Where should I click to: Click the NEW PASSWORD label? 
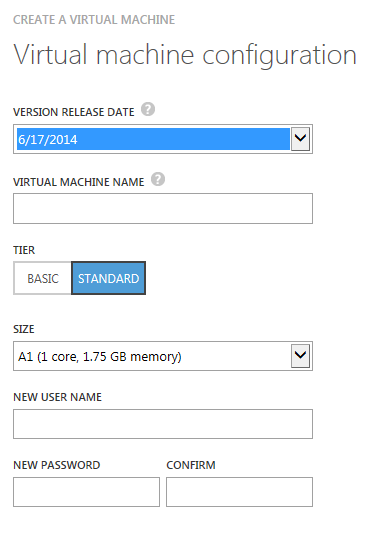click(x=57, y=465)
